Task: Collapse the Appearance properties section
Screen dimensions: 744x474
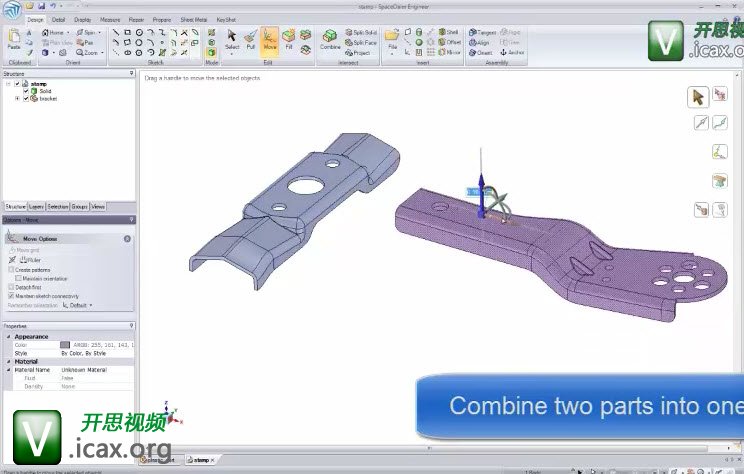Action: pyautogui.click(x=9, y=336)
